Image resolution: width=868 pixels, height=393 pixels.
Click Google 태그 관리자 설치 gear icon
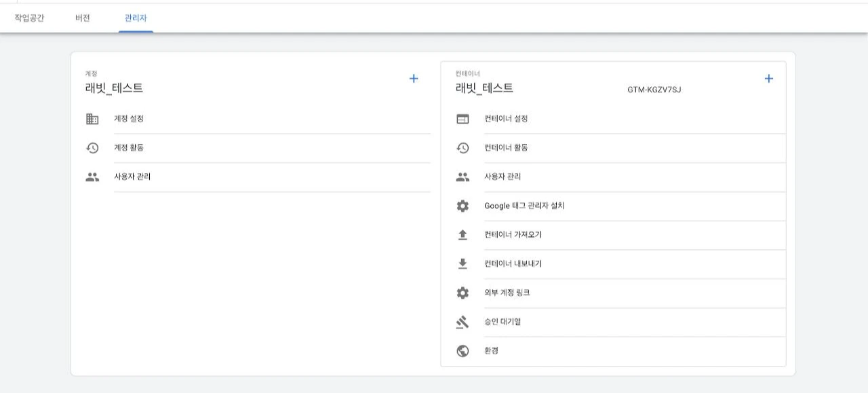[462, 206]
